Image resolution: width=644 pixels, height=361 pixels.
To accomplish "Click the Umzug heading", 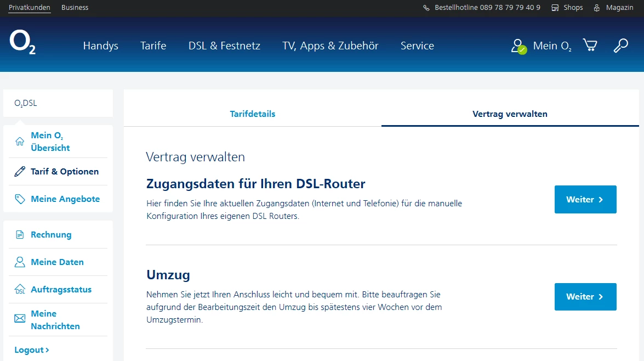I will [x=168, y=275].
